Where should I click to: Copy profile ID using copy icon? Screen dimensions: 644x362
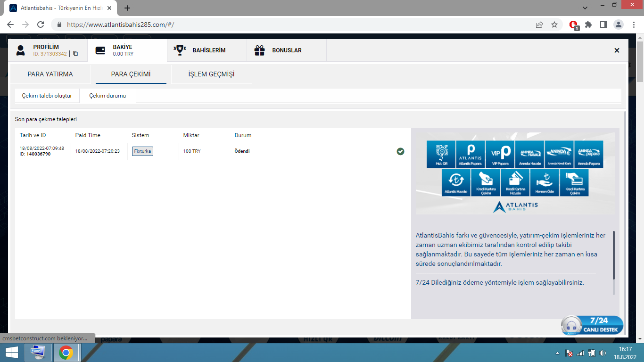[75, 54]
